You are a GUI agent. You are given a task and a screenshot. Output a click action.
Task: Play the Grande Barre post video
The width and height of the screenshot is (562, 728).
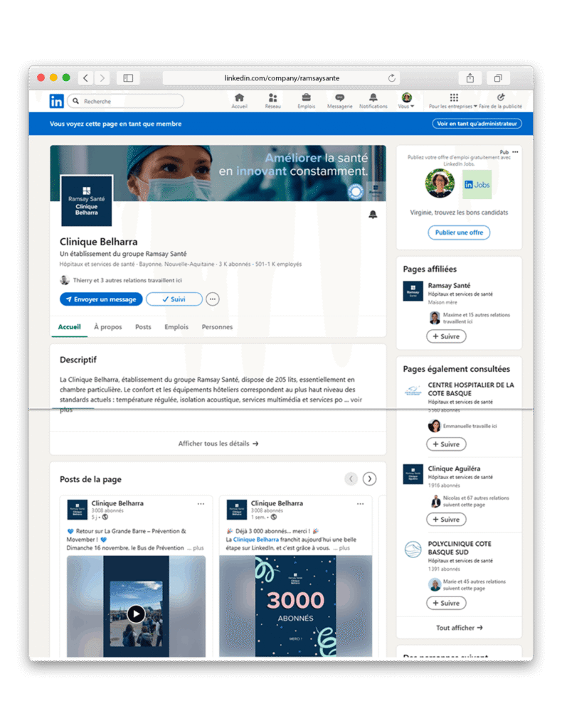(136, 614)
